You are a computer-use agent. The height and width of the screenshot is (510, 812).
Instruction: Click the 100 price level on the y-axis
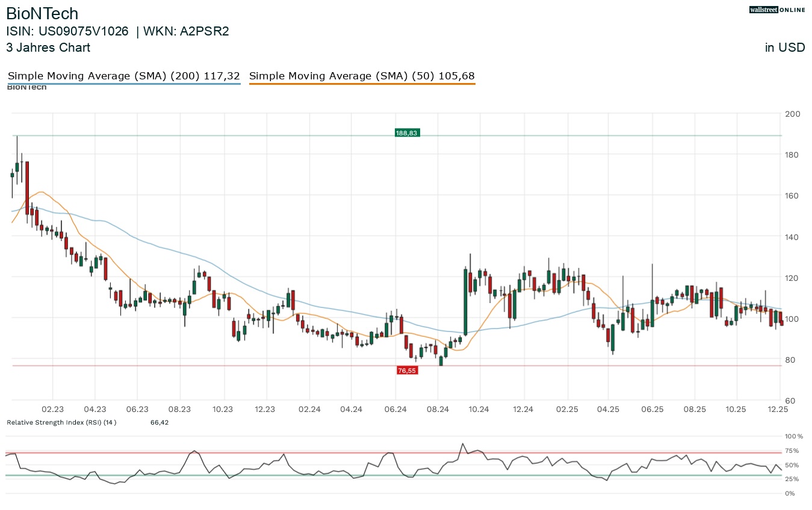pyautogui.click(x=792, y=318)
